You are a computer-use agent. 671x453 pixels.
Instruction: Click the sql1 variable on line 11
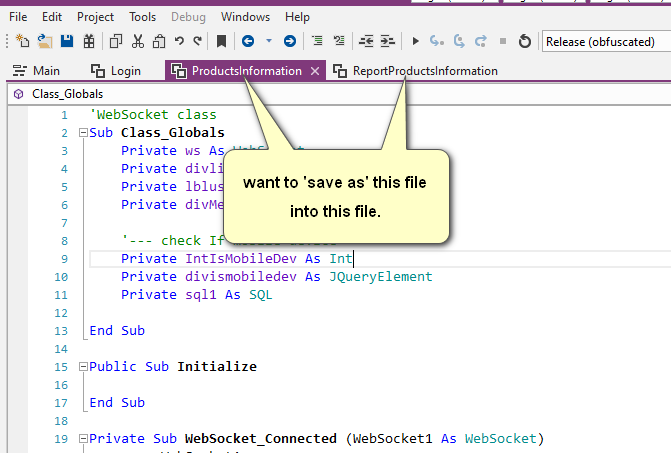click(201, 295)
